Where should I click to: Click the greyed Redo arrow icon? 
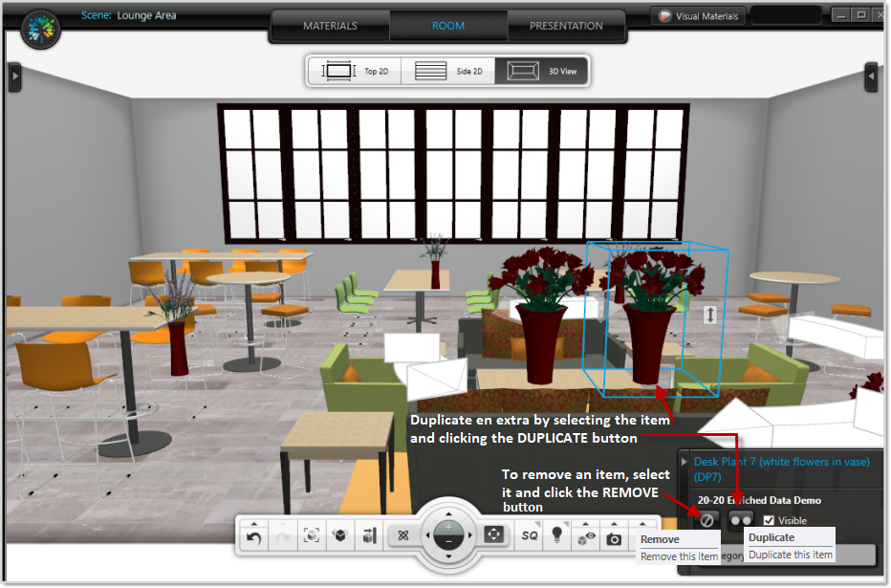(x=282, y=537)
